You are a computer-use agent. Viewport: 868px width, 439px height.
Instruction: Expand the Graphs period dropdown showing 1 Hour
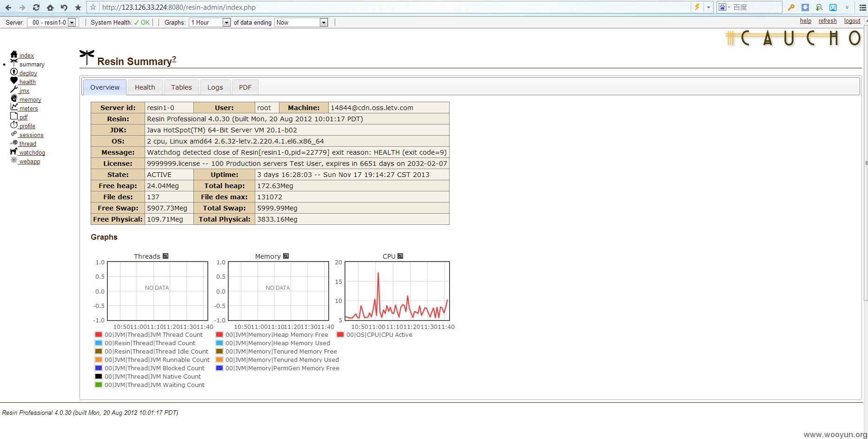[210, 22]
